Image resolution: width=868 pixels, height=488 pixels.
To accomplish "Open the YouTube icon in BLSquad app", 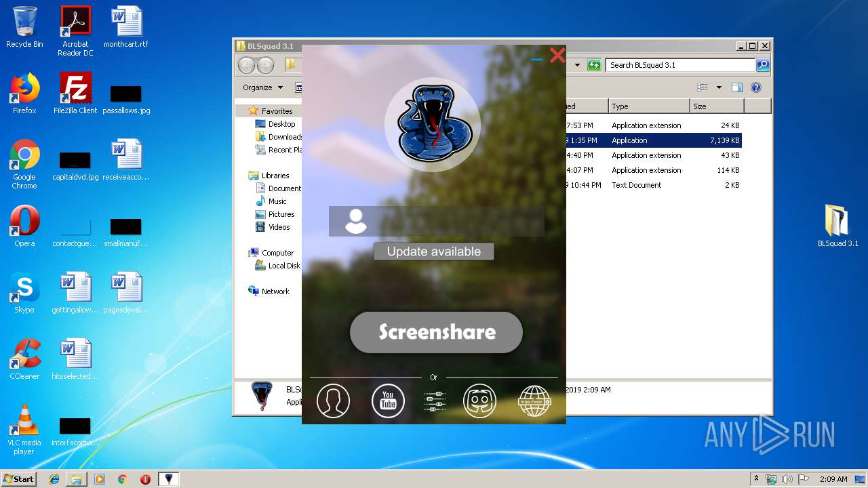I will click(x=388, y=401).
